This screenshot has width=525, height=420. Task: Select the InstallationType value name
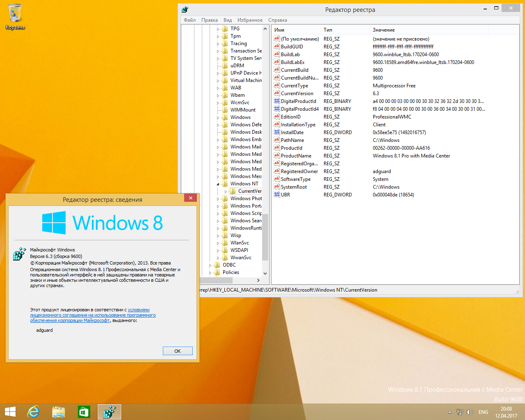[x=298, y=124]
